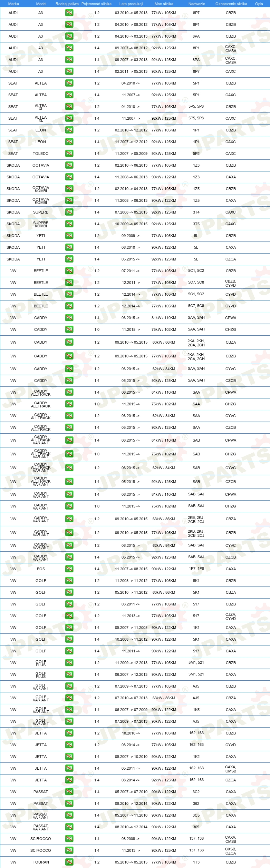Image resolution: width=270 pixels, height=868 pixels.
Task: Click the Nadwozie column header
Action: [x=196, y=4]
